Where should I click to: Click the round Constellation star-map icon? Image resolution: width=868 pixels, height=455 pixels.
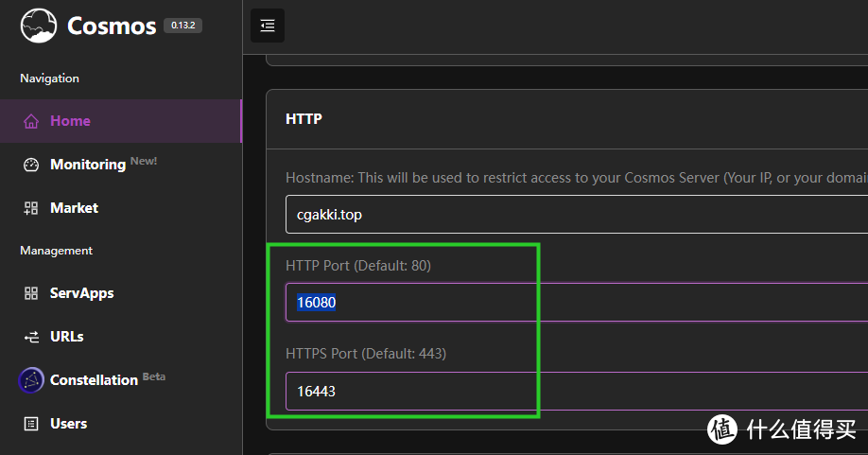coord(31,380)
